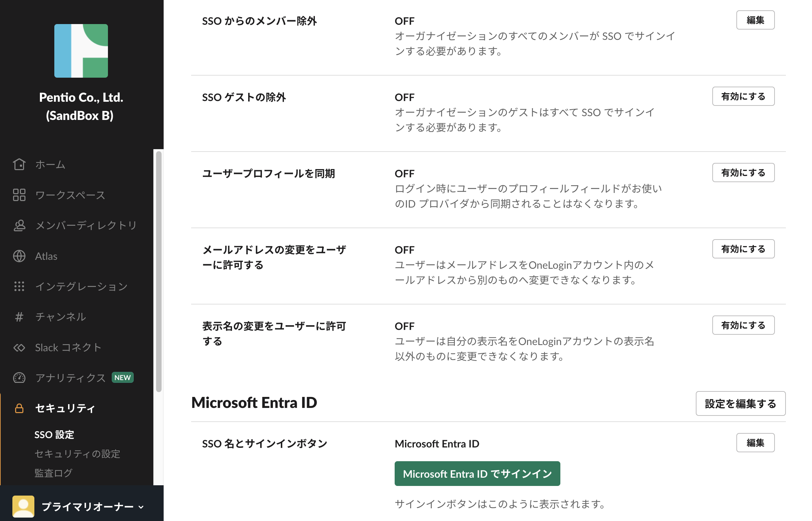Image resolution: width=812 pixels, height=521 pixels.
Task: Enable 表示名の変更 permission with 有効にする
Action: point(743,325)
